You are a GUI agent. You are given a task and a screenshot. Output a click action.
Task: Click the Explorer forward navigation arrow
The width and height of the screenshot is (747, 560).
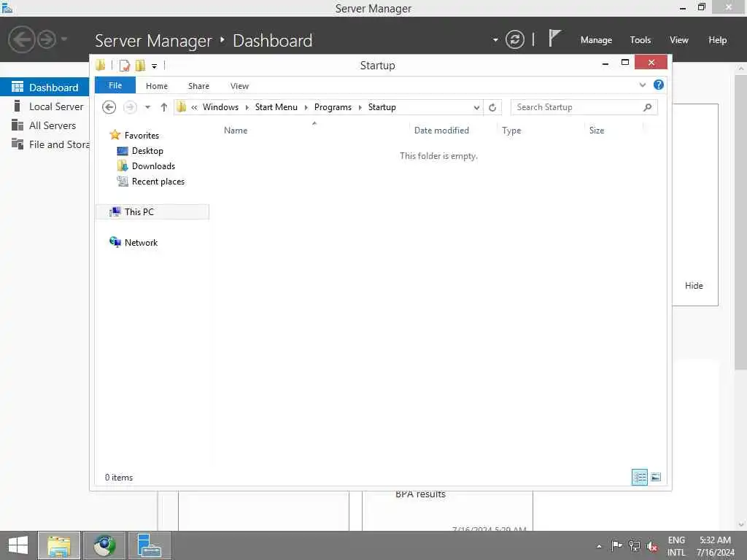point(130,107)
